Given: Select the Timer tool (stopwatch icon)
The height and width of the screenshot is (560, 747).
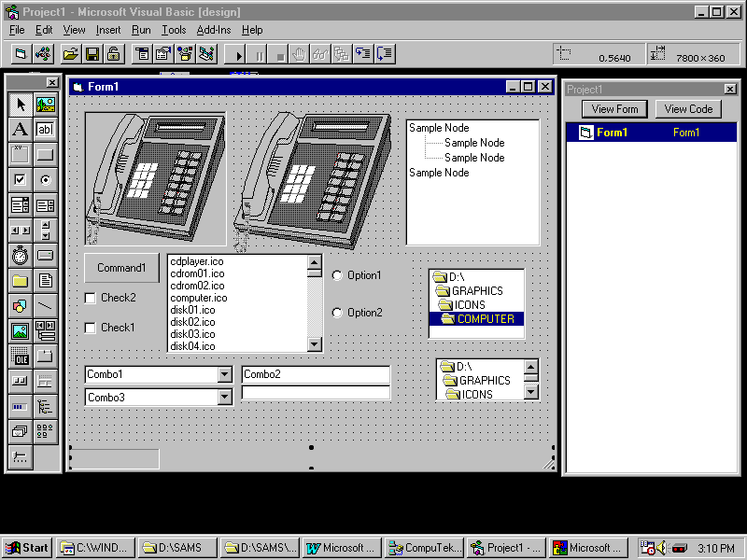Looking at the screenshot, I should [x=20, y=255].
